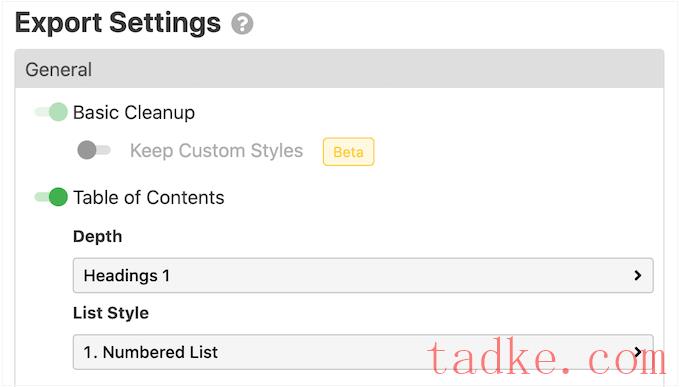Open the List Style dropdown showing Numbered List

coord(363,352)
